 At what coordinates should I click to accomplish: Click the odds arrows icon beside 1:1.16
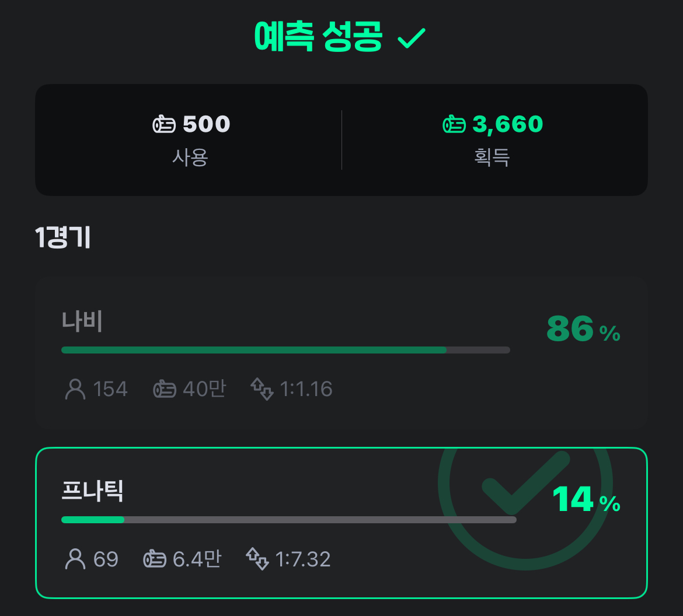[x=262, y=388]
